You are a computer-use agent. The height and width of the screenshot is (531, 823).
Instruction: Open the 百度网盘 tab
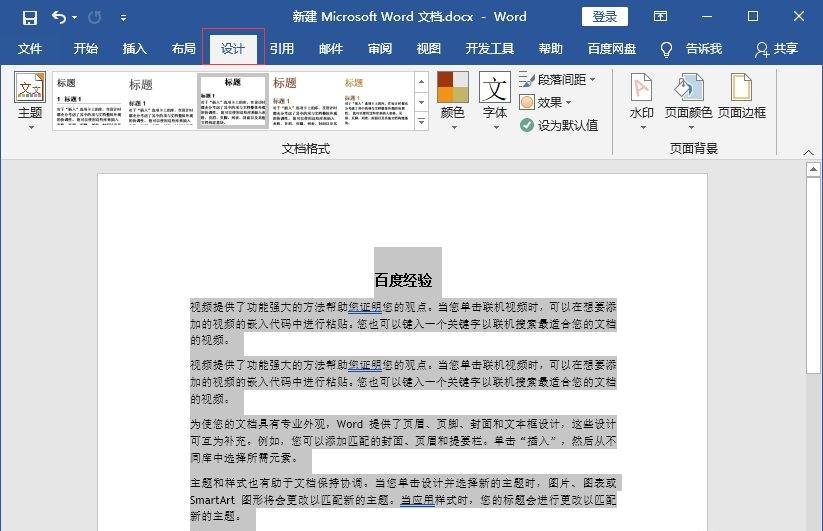coord(612,49)
